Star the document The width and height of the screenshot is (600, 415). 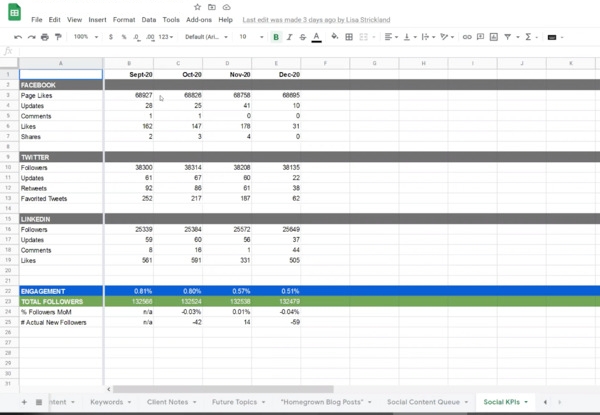197,7
